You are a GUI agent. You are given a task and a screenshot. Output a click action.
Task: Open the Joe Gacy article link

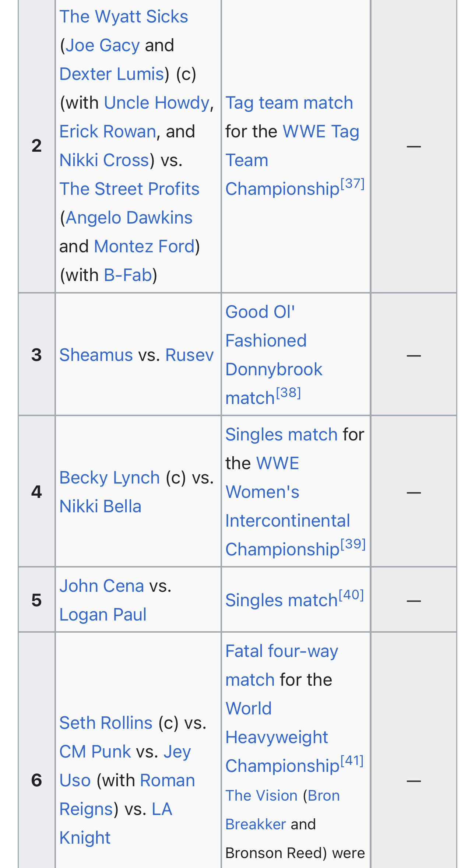[x=102, y=45]
